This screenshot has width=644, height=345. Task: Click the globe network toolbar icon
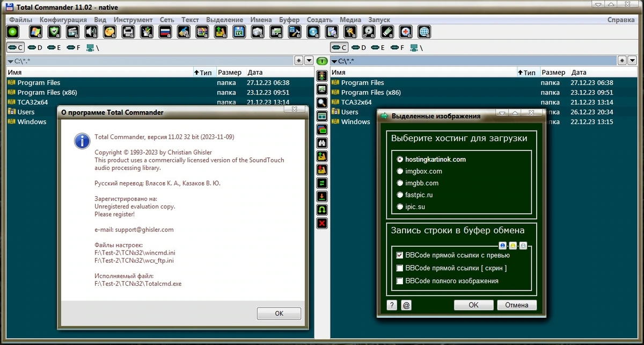(424, 32)
